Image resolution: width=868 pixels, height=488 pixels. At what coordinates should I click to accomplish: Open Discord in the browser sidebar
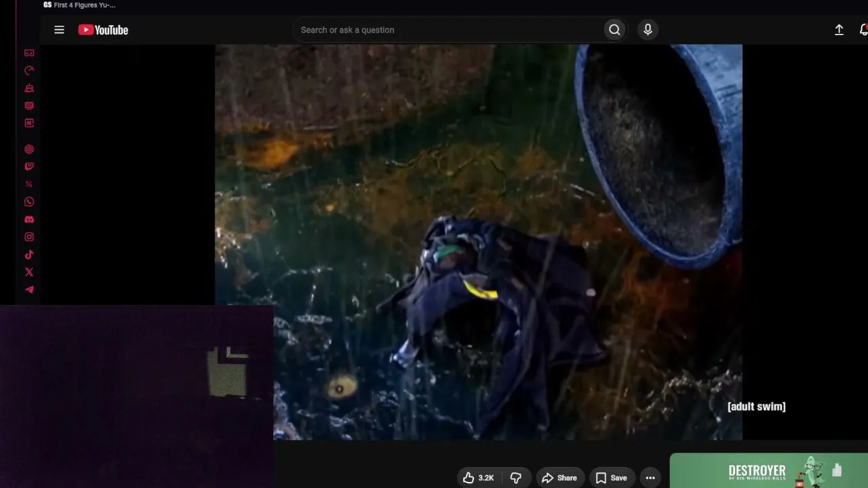click(29, 220)
